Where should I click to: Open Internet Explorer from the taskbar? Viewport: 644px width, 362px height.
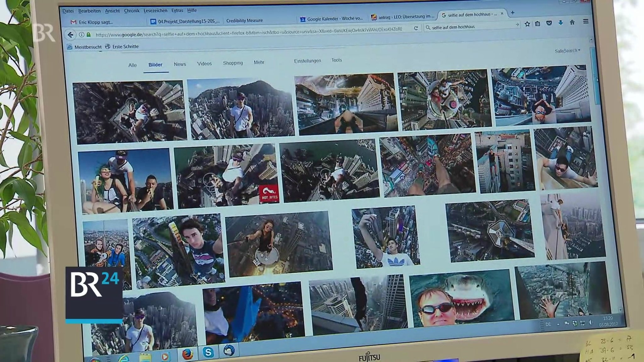[124, 358]
